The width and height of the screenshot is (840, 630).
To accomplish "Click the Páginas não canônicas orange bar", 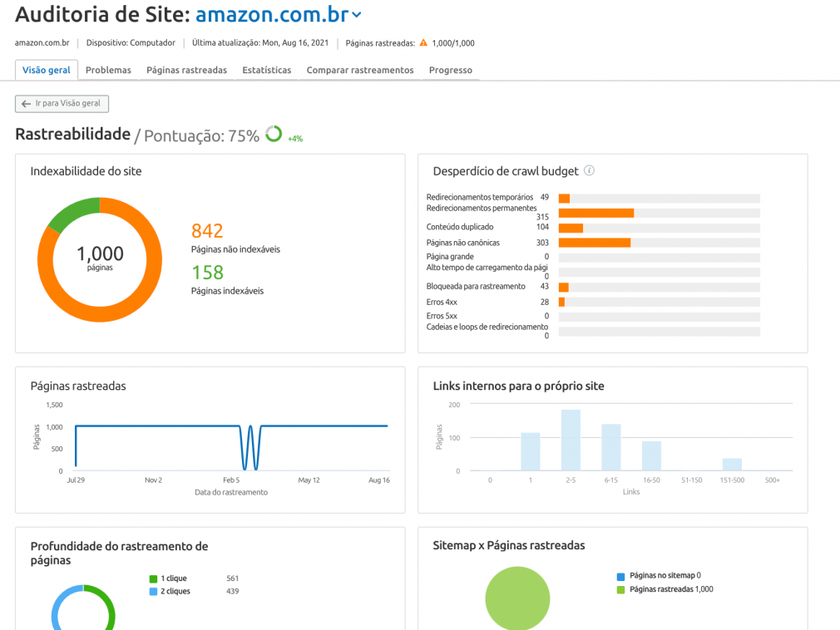I will click(x=595, y=243).
